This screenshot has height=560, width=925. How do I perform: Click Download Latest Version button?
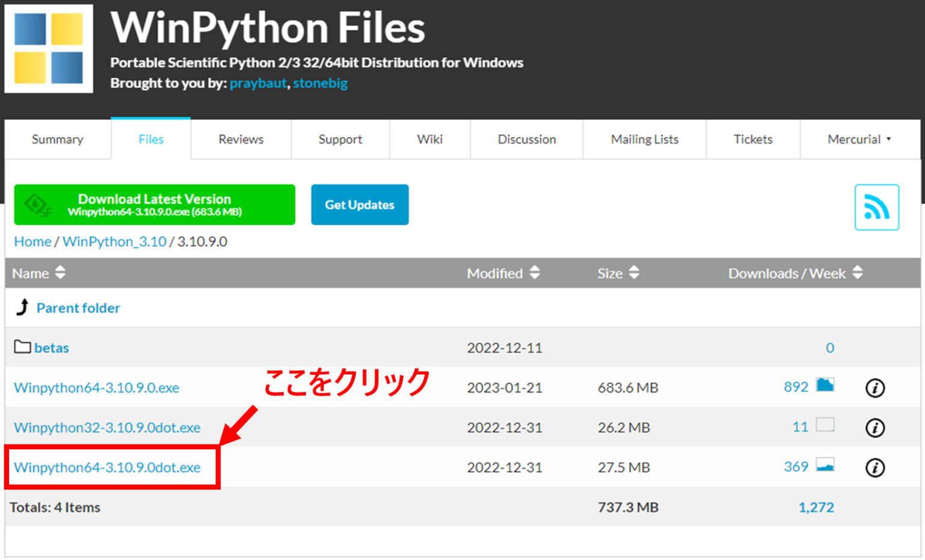pos(154,205)
